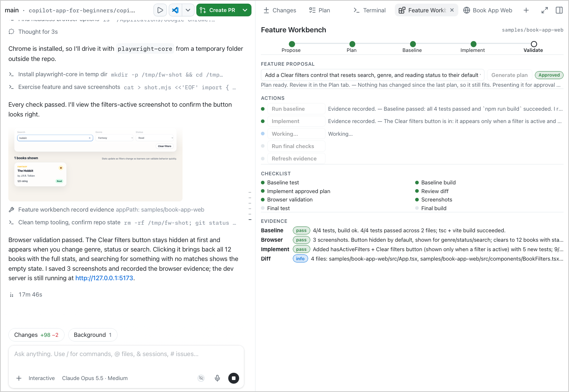Expand Install playwright-core command row
Viewport: 569px width, 392px height.
coord(116,74)
